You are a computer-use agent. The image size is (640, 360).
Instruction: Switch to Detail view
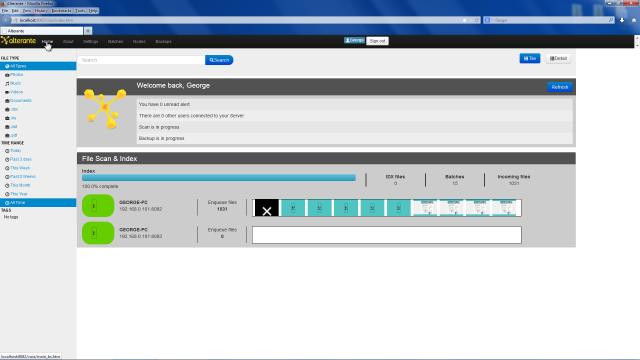click(558, 58)
